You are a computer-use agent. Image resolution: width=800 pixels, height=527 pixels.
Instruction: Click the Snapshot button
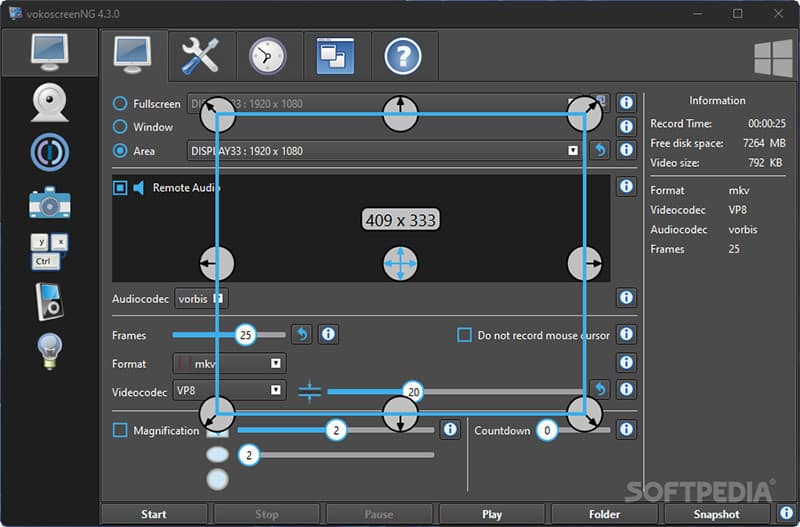click(x=716, y=514)
